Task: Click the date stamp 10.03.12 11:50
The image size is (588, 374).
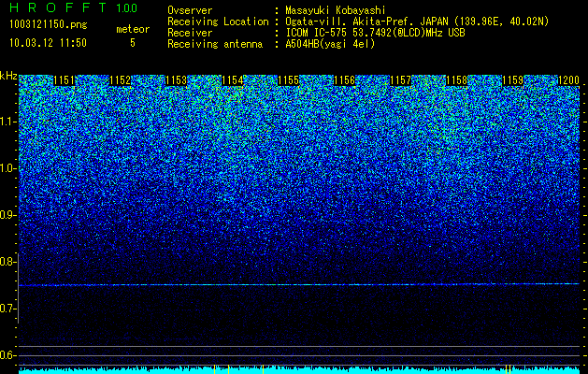Action: tap(48, 43)
